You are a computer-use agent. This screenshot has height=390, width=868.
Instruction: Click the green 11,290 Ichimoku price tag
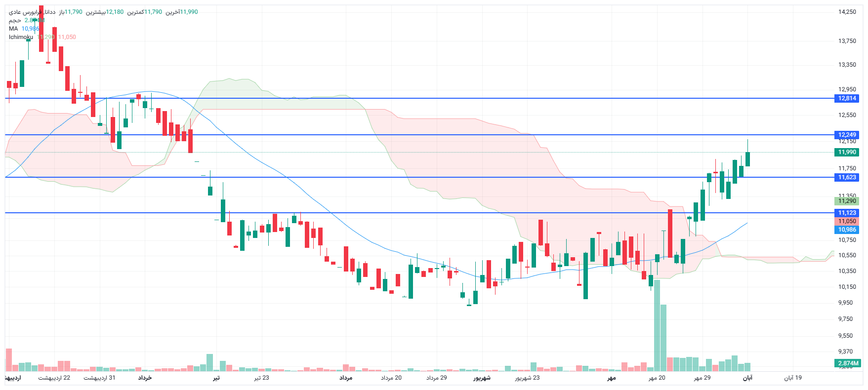pyautogui.click(x=847, y=201)
